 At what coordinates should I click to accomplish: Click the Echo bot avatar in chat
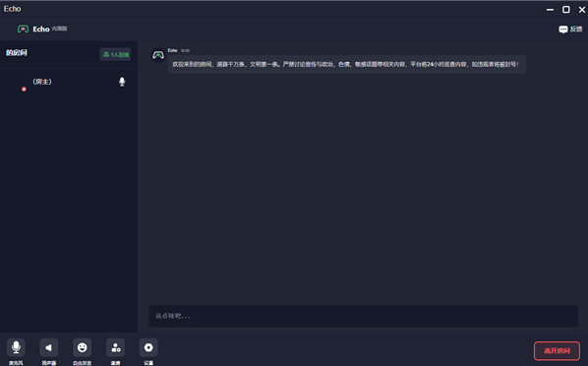click(x=158, y=55)
